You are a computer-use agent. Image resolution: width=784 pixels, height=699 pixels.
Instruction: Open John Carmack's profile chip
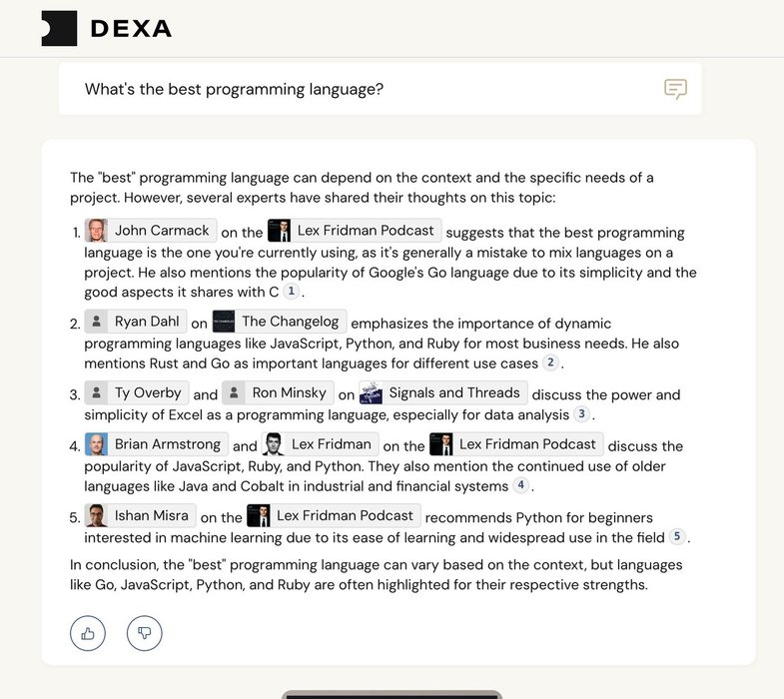151,231
